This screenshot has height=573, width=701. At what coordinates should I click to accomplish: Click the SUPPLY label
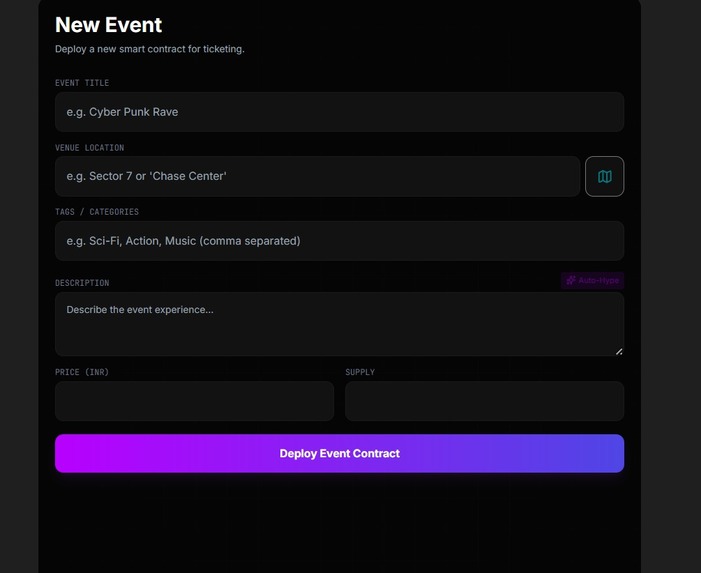[x=360, y=372]
